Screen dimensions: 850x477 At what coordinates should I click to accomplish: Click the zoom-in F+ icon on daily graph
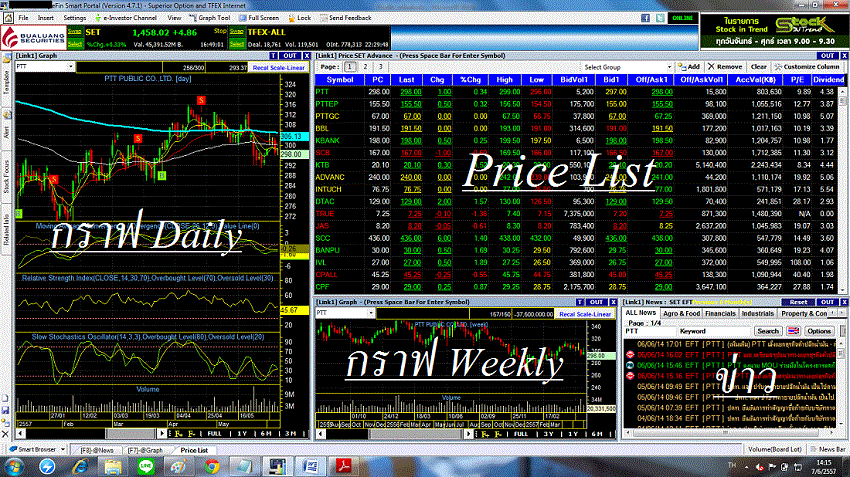point(179,434)
